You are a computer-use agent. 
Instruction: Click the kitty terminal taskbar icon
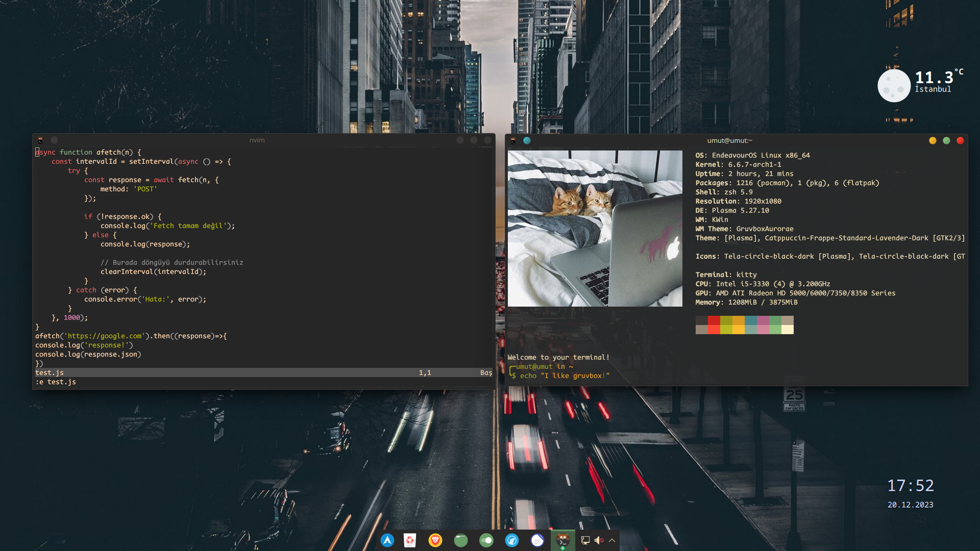point(562,540)
